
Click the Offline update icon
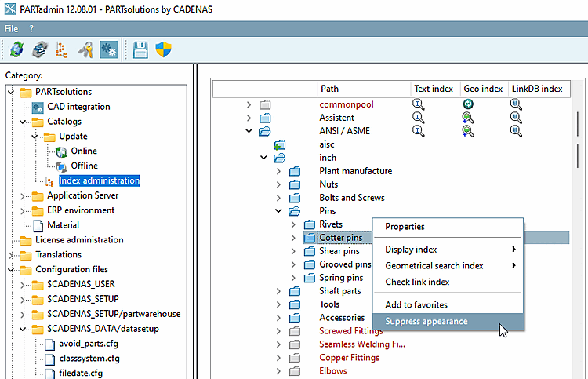click(61, 166)
